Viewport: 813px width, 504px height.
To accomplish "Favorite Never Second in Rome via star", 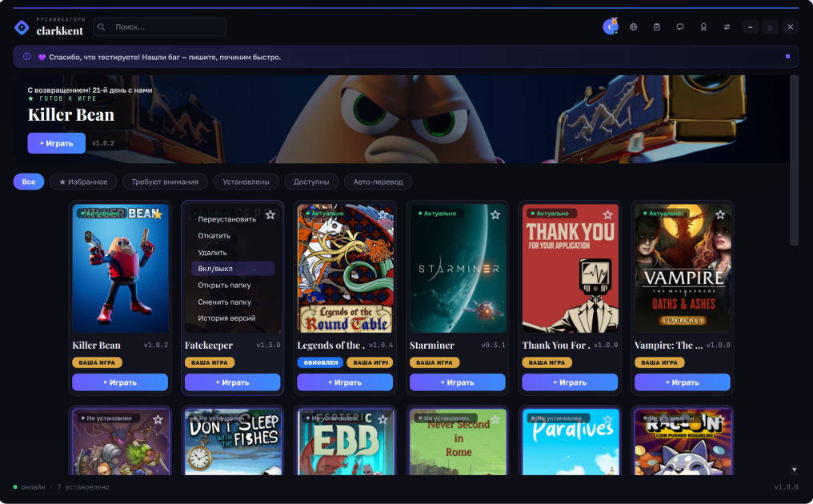I will 495,419.
